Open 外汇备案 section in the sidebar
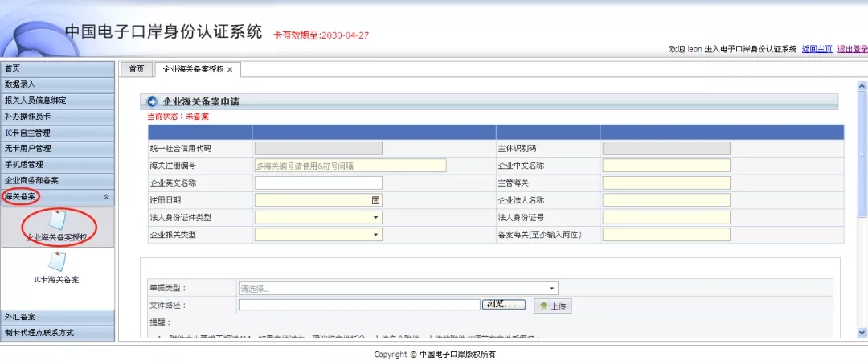 pyautogui.click(x=57, y=317)
